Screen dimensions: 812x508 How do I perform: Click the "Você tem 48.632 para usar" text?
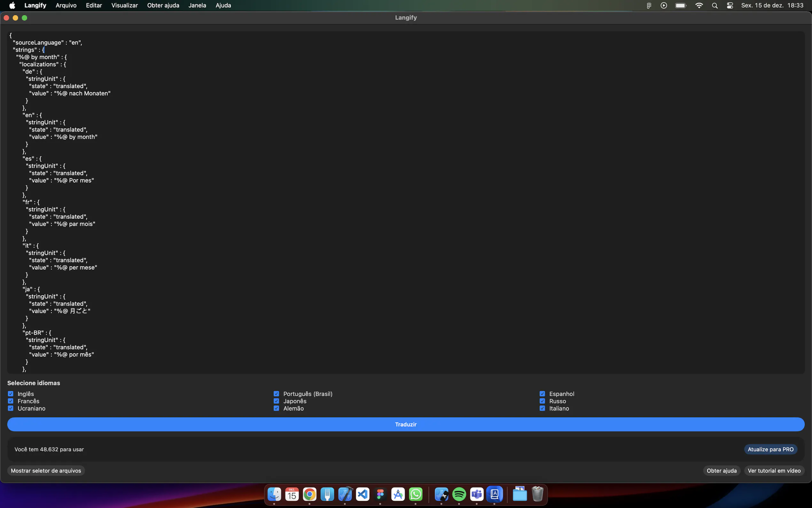[x=49, y=449]
